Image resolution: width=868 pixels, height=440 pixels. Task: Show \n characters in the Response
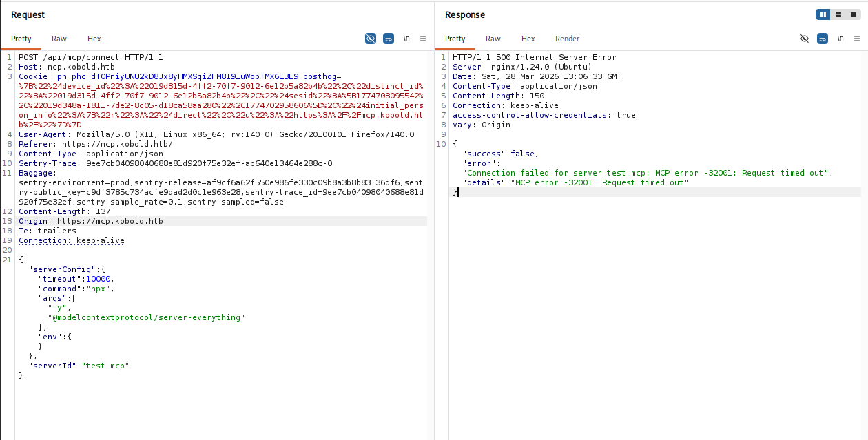pyautogui.click(x=840, y=39)
